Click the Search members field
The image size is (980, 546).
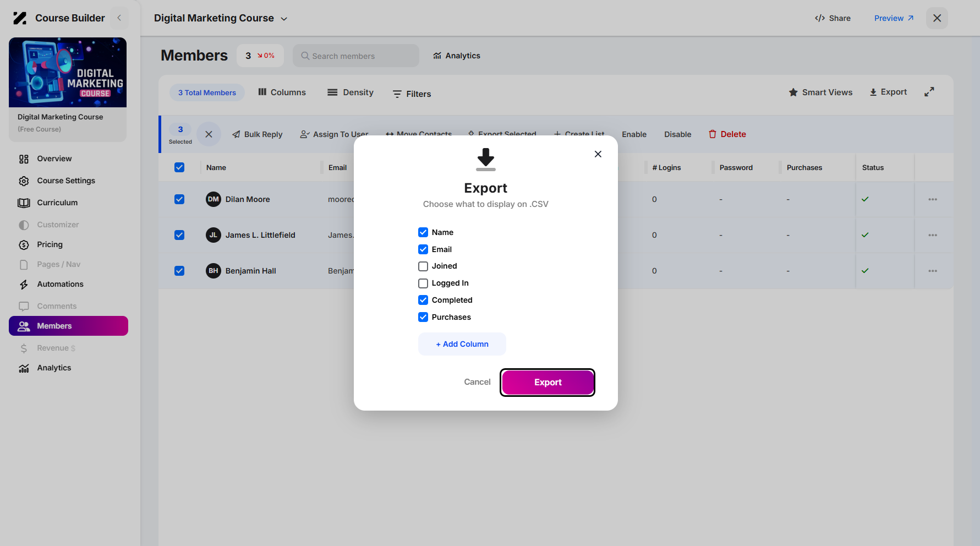click(356, 56)
